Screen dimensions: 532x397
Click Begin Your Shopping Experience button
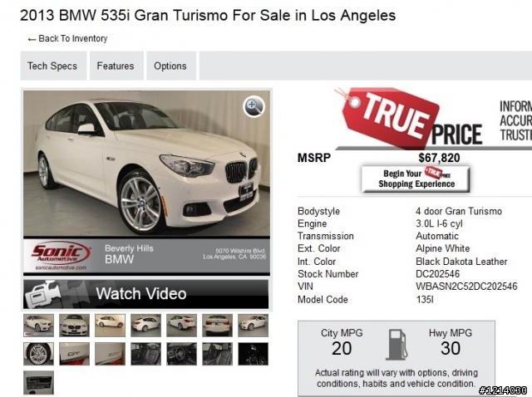click(416, 179)
